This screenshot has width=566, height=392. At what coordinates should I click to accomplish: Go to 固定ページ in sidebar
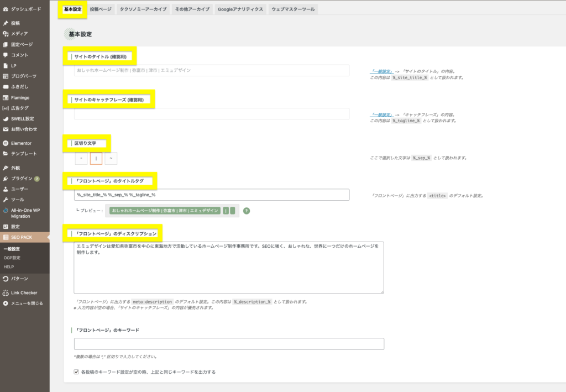coord(22,44)
